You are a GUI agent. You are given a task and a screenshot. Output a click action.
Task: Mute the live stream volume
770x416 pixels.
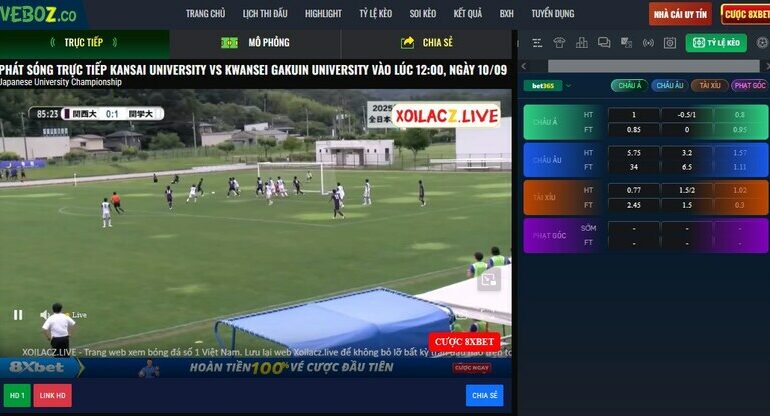(x=46, y=314)
